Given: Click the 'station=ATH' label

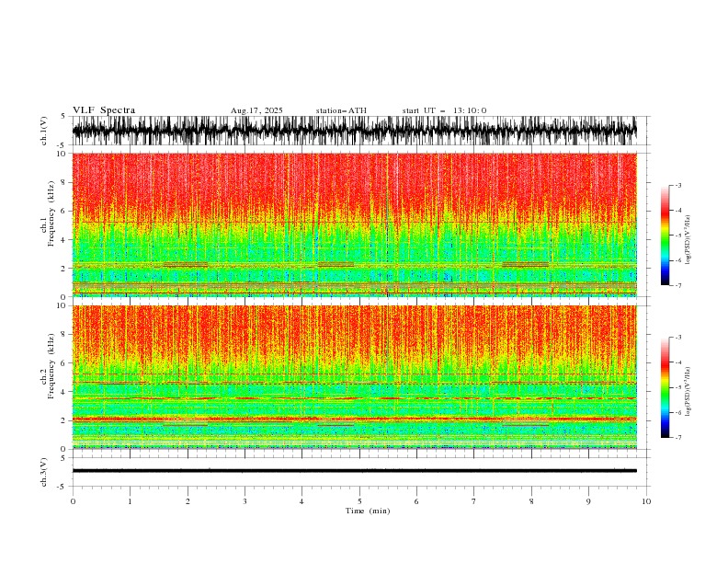Looking at the screenshot, I should pyautogui.click(x=341, y=110).
